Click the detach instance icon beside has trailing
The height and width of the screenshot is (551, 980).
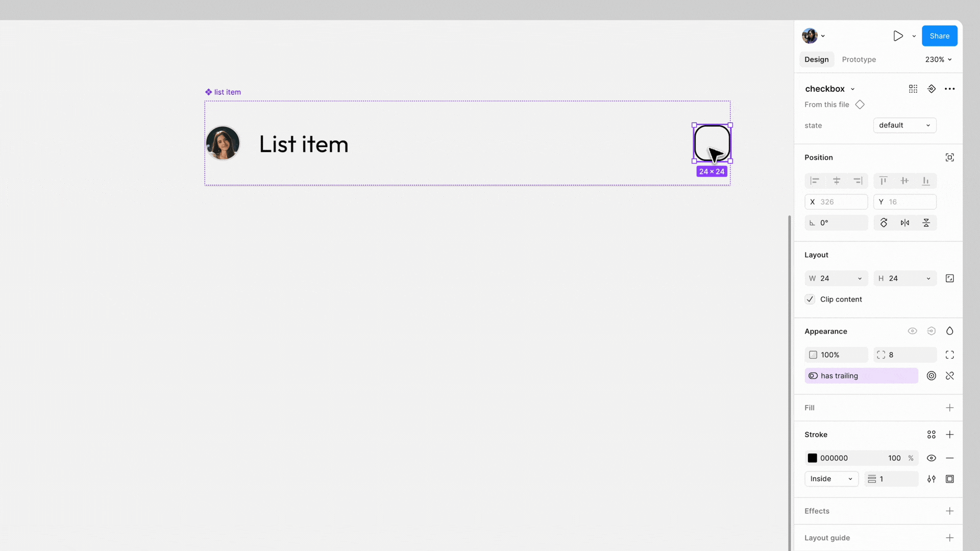949,376
